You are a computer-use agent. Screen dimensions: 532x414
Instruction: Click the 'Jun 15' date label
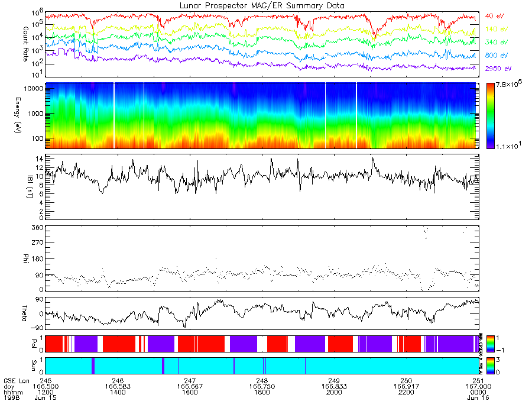46,397
